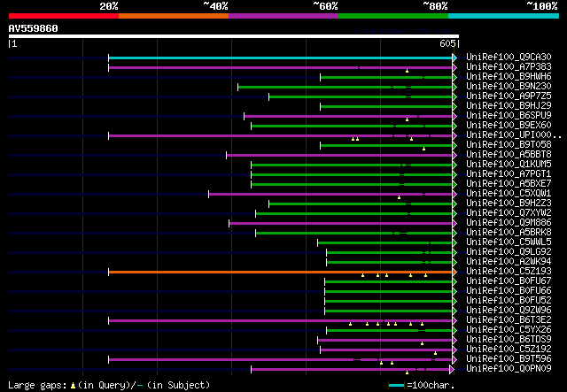Open UniRef100_Q0PN09 hit name
This screenshot has width=567, height=392.
pos(509,369)
